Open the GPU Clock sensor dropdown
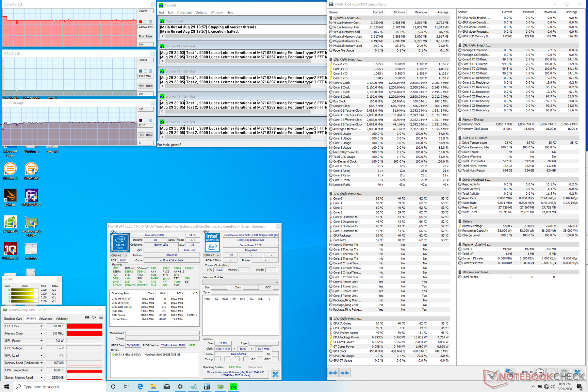 (41, 326)
